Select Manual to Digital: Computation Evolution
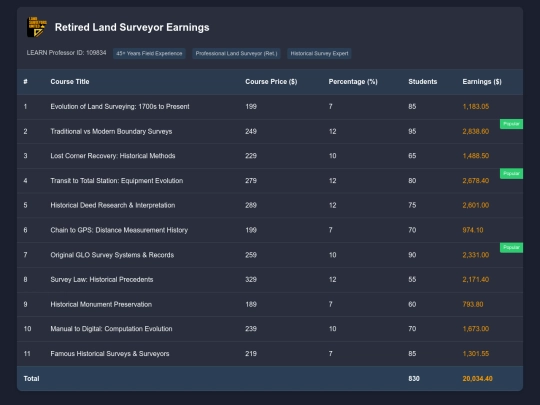 tap(111, 329)
